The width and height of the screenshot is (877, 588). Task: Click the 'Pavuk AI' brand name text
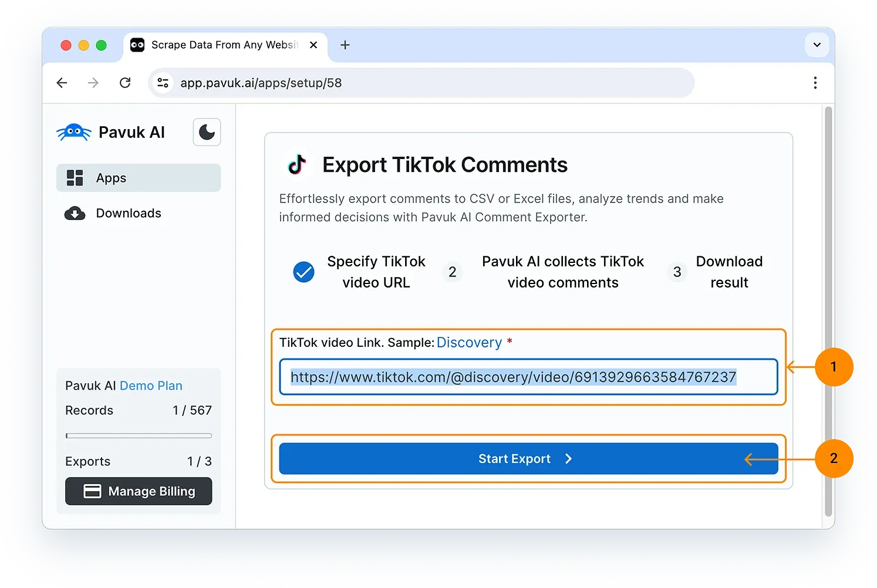(131, 133)
